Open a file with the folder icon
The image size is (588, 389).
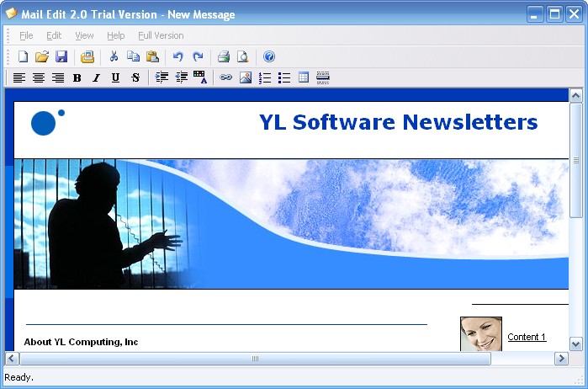(42, 56)
